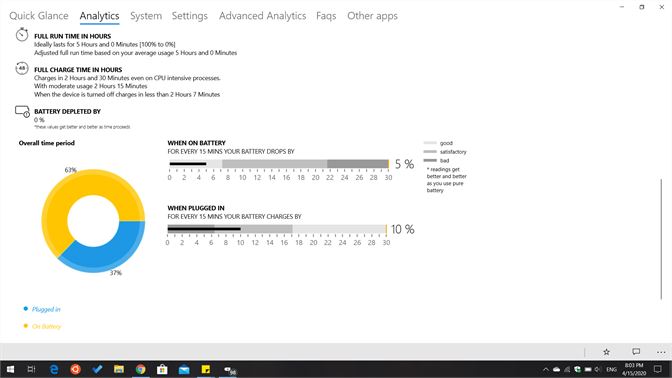Click the battery drop rate gauge bar
This screenshot has width=672, height=378.
click(x=279, y=164)
